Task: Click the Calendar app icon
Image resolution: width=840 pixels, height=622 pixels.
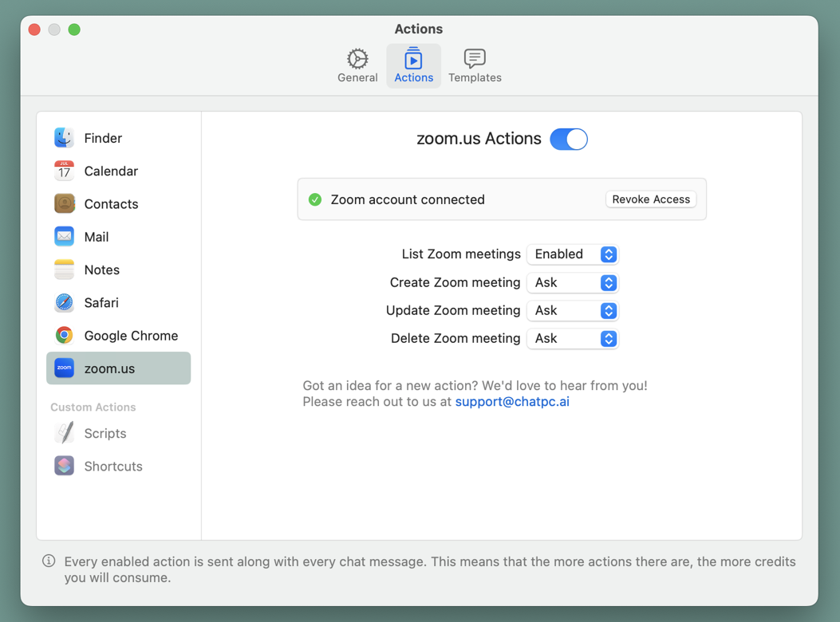Action: click(x=65, y=171)
